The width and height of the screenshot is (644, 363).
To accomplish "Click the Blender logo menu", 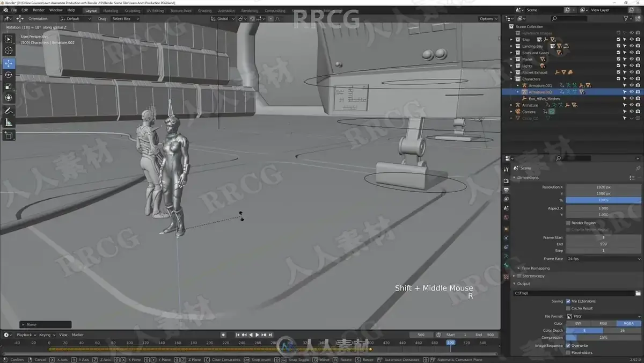I will (5, 10).
